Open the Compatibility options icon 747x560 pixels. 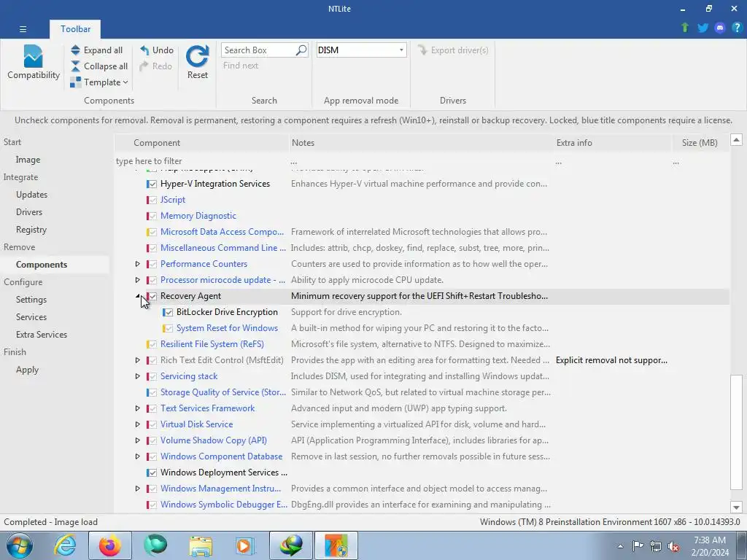click(33, 56)
